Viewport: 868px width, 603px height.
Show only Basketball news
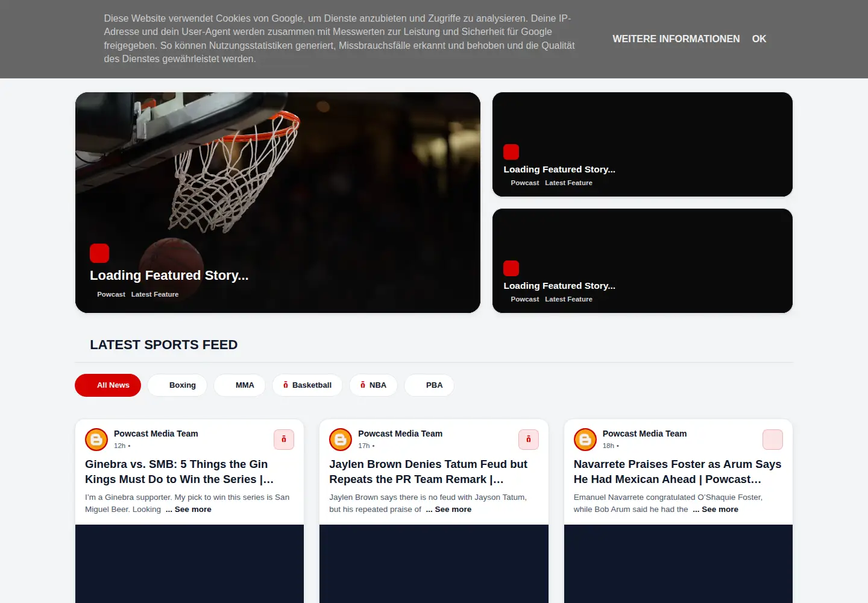point(307,385)
